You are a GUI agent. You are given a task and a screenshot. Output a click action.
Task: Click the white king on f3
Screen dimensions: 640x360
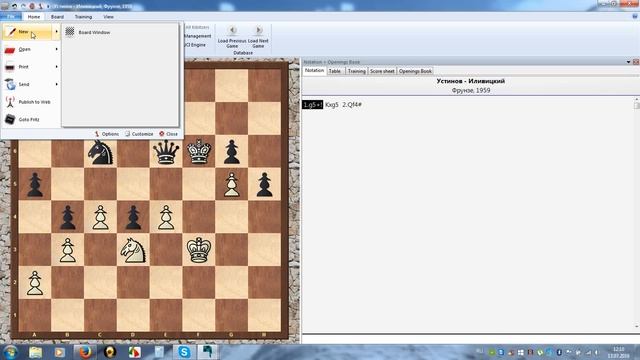click(x=199, y=250)
